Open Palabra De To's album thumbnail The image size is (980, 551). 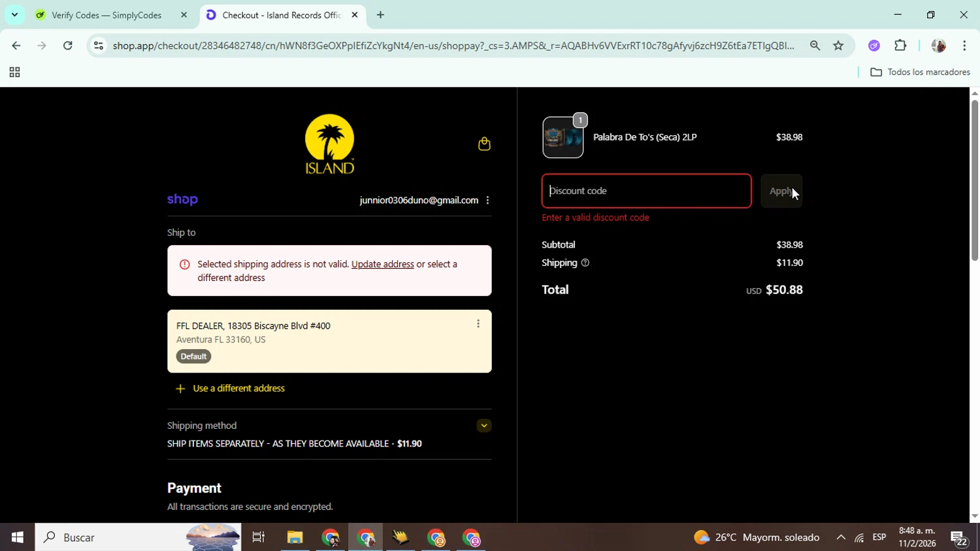point(563,137)
